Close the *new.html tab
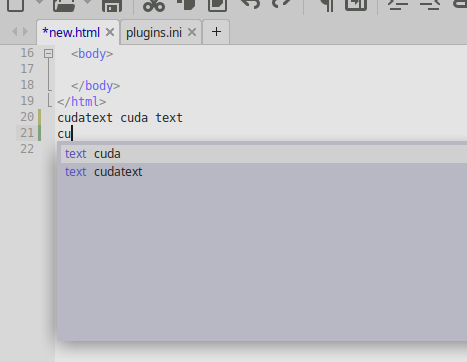Viewport: 467px width, 362px height. pos(110,32)
